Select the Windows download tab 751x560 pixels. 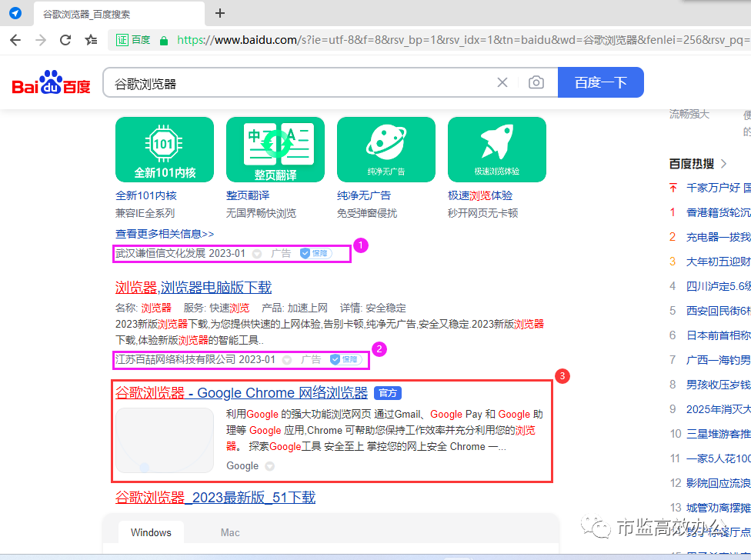click(151, 532)
